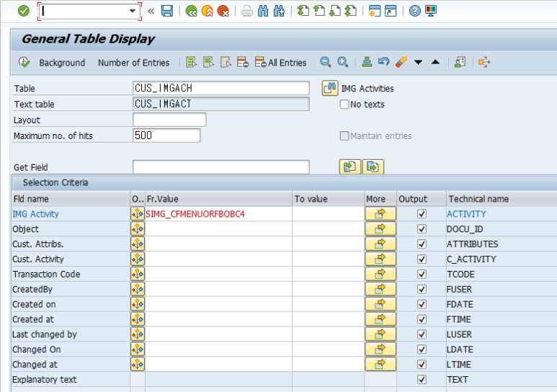Click the green Back icon
Viewport: 557px width, 392px height.
tap(192, 11)
